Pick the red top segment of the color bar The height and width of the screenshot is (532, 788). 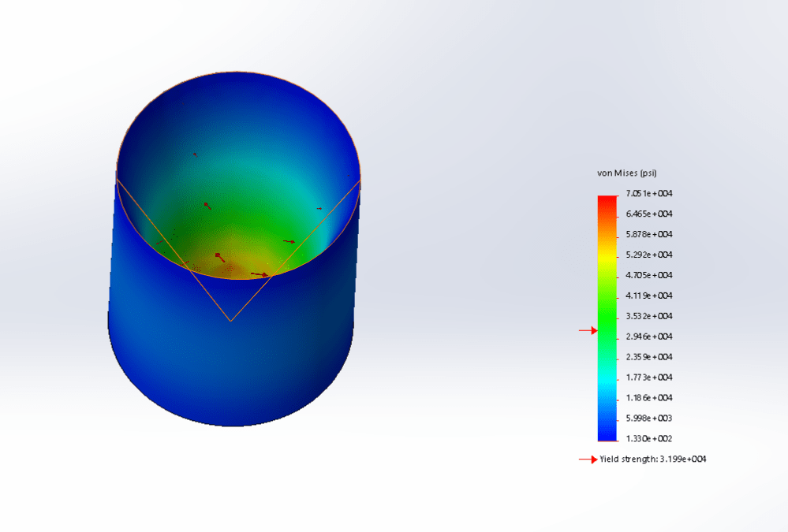pyautogui.click(x=608, y=203)
